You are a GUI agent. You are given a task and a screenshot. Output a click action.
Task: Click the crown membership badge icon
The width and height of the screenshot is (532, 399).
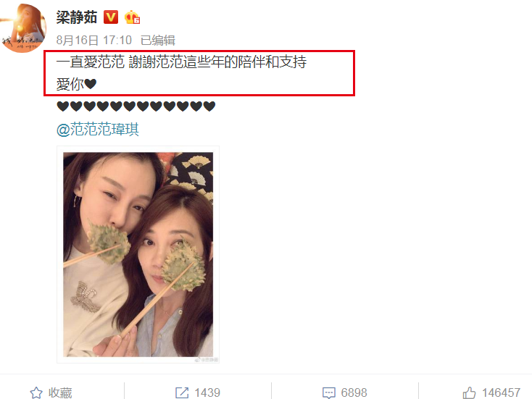click(132, 17)
